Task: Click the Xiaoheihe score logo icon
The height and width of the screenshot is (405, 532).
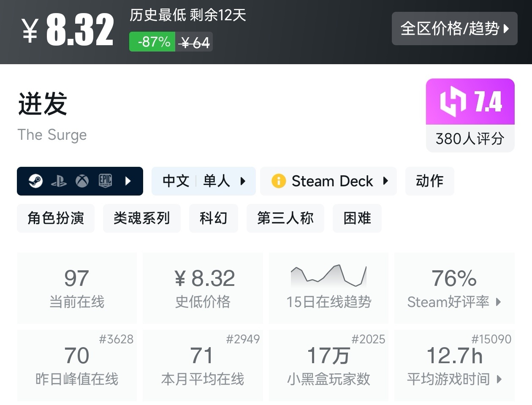Action: pyautogui.click(x=453, y=101)
